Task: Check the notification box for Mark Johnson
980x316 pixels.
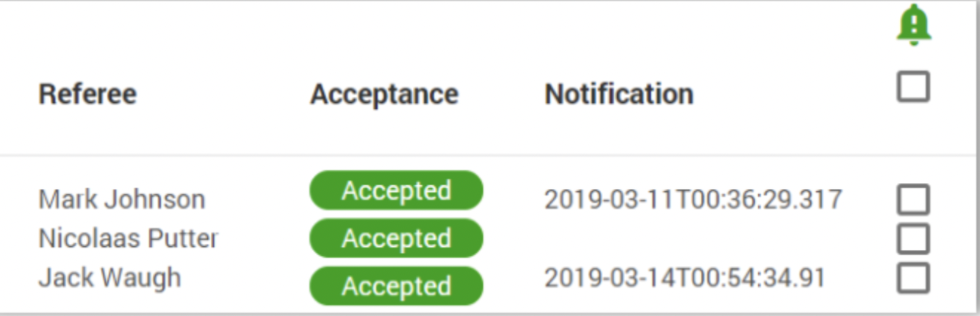Action: pyautogui.click(x=913, y=200)
